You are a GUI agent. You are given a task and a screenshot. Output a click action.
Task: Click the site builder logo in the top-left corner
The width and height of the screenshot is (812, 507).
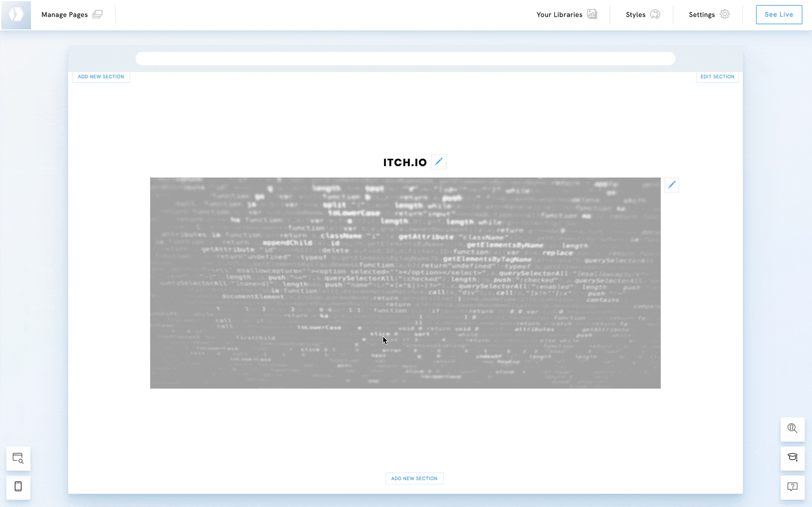pos(16,15)
